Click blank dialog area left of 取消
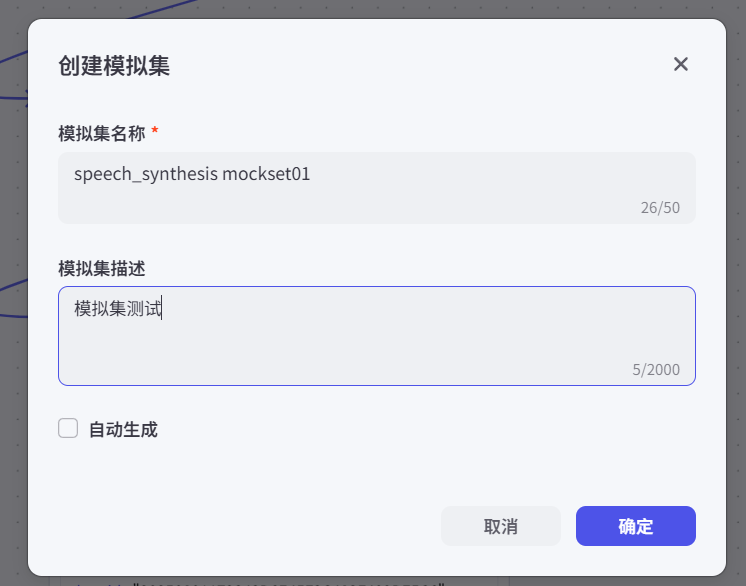746x586 pixels. 250,526
